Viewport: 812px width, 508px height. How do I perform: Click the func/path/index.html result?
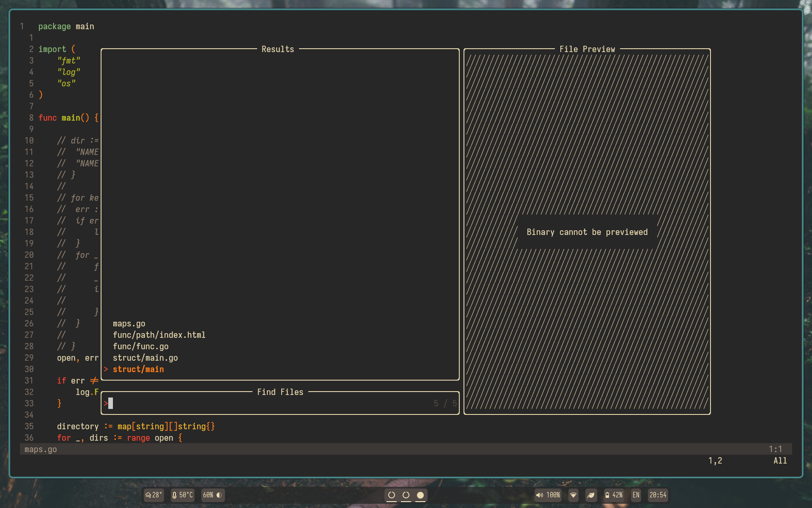[159, 335]
